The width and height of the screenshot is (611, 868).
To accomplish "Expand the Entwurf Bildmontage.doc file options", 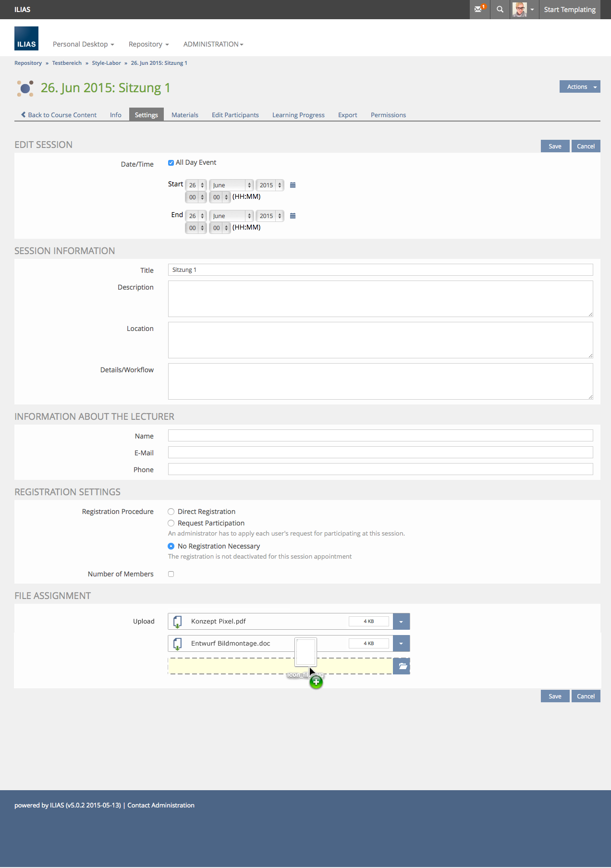I will [401, 644].
